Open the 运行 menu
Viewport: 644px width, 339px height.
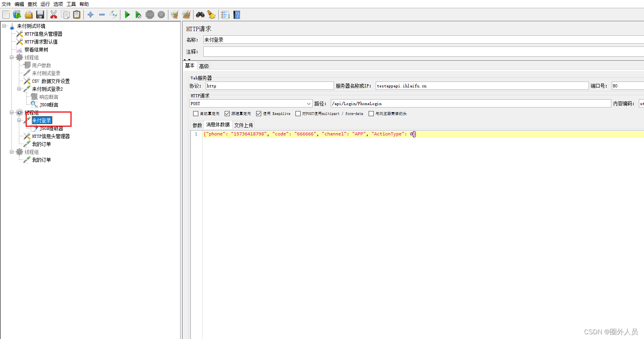(45, 4)
